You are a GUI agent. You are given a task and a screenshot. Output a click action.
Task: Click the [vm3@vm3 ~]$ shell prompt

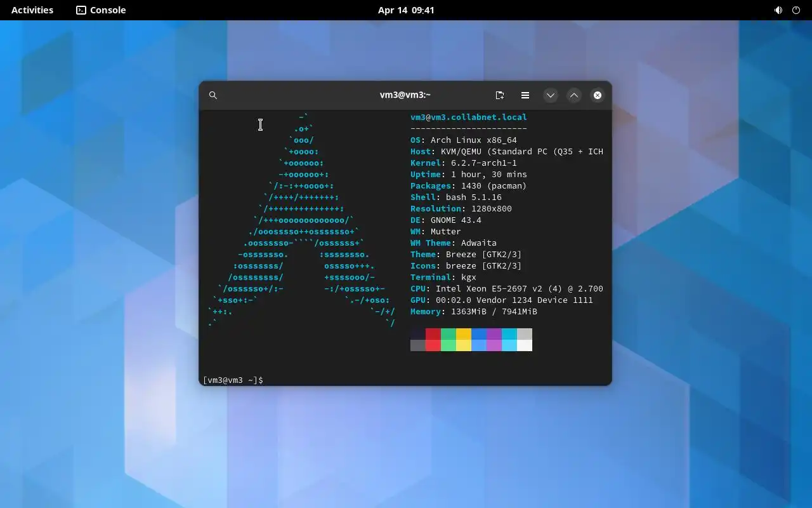[233, 380]
